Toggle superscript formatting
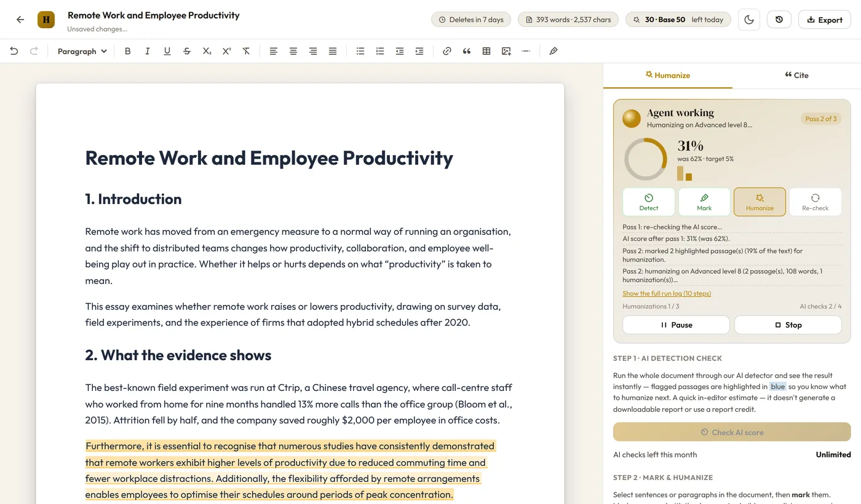Viewport: 861px width, 504px height. 226,51
